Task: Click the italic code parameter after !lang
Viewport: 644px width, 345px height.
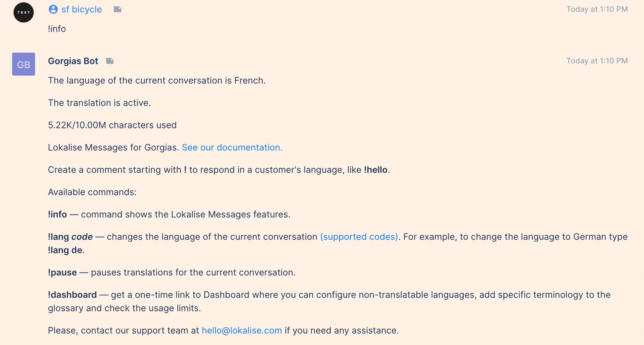Action: [x=82, y=237]
